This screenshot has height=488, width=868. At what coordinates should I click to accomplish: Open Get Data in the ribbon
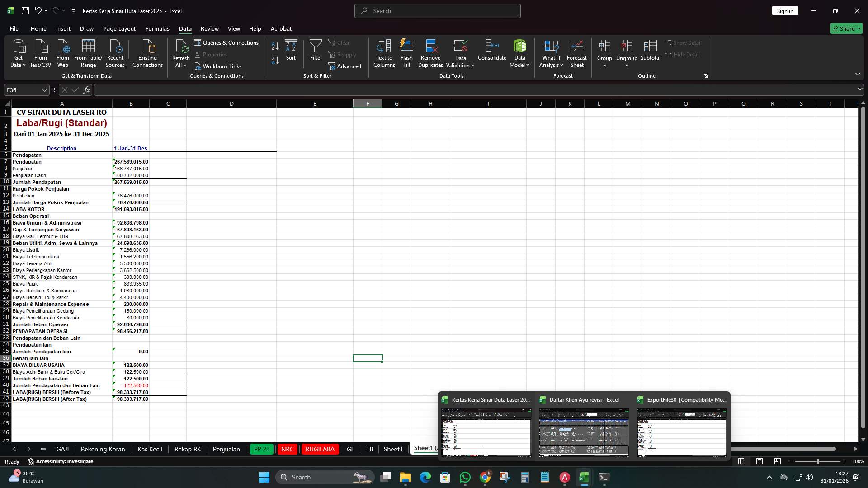coord(18,53)
